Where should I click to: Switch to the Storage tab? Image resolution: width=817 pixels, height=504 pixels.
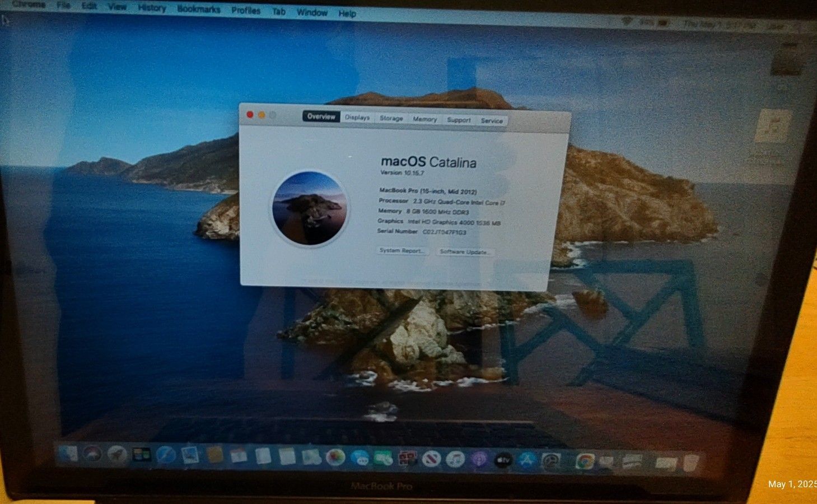coord(391,118)
